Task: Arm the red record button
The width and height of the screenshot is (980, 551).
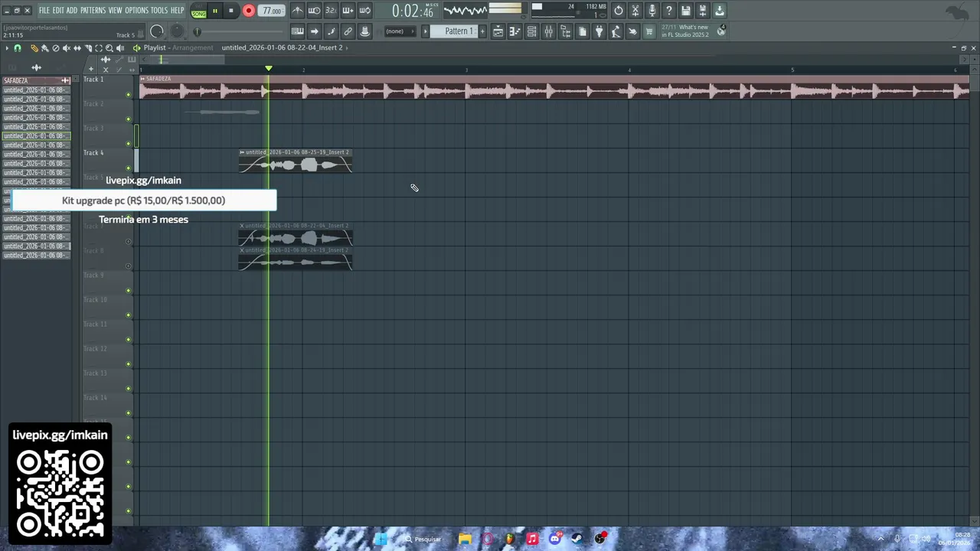Action: point(248,11)
